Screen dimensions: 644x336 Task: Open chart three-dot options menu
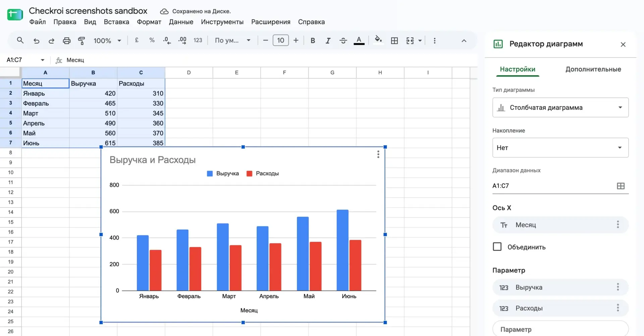coord(378,154)
